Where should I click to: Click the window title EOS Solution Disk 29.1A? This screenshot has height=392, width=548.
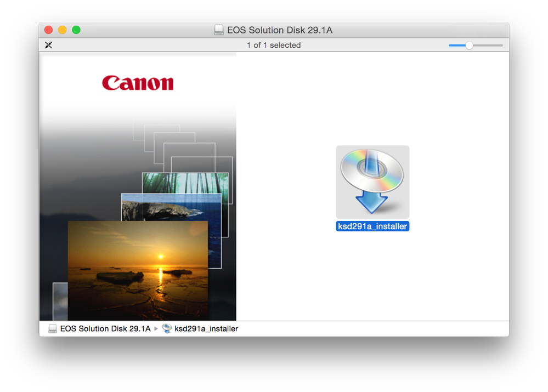(x=280, y=30)
